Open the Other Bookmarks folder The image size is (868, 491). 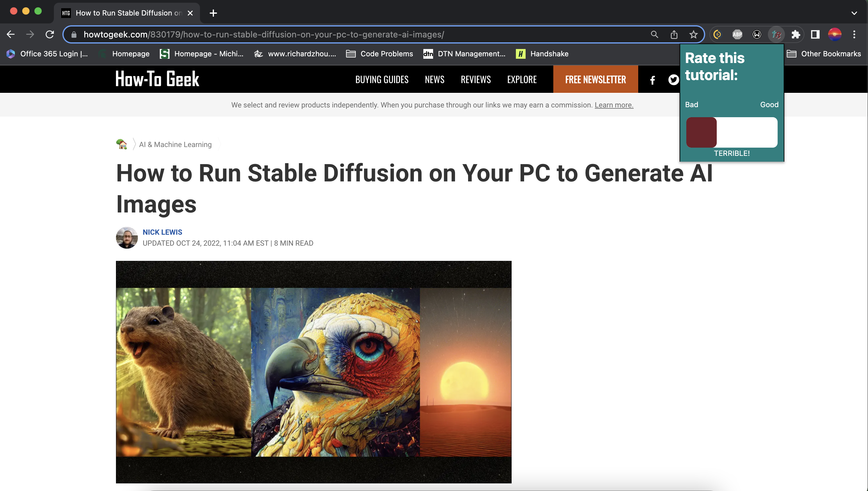824,54
